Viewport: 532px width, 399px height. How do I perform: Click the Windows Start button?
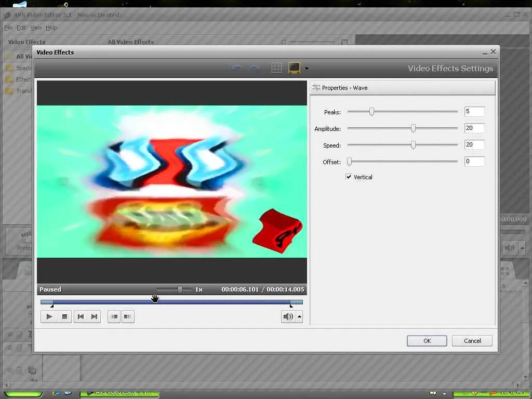[x=23, y=394]
